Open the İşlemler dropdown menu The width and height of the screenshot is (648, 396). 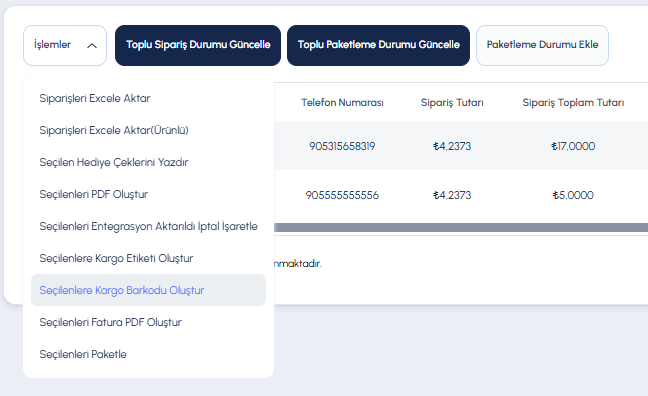[x=65, y=45]
